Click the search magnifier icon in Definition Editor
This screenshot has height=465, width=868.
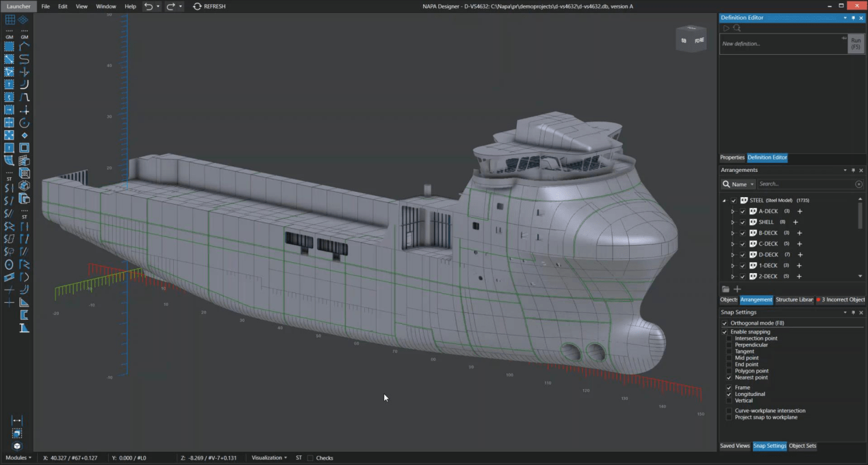(737, 28)
